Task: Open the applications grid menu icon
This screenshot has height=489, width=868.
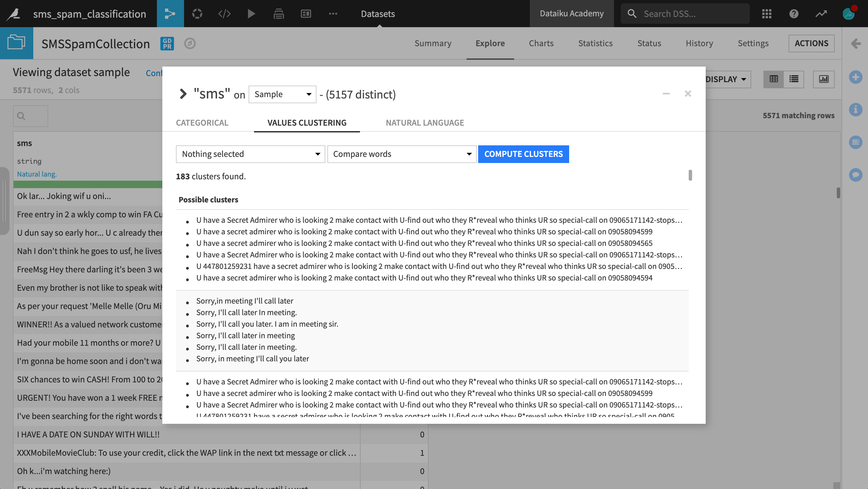Action: (x=766, y=14)
